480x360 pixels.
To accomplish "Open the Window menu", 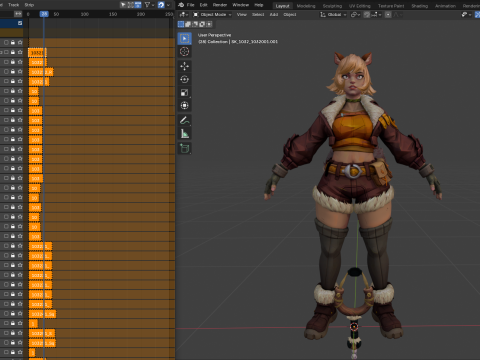I will pos(241,5).
